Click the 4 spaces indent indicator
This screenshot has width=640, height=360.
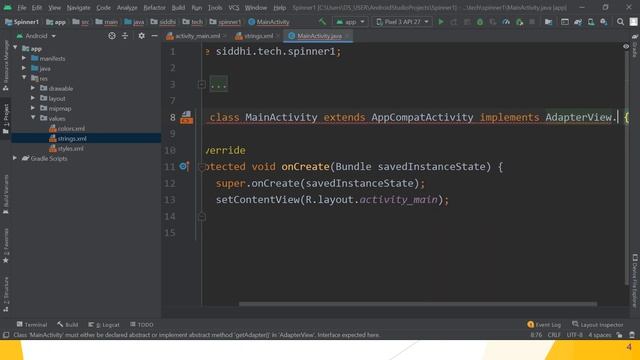[x=600, y=335]
